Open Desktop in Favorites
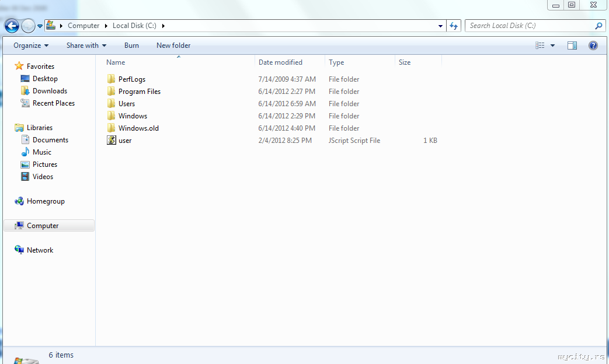 [x=45, y=79]
